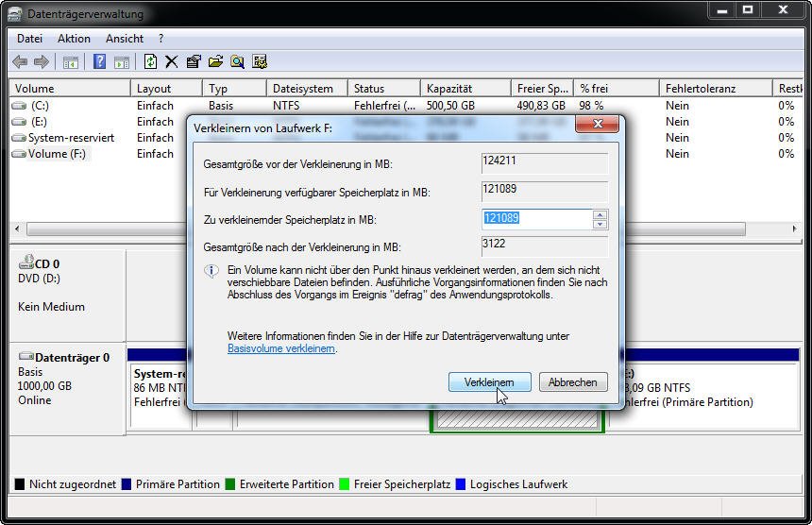Image resolution: width=812 pixels, height=525 pixels.
Task: Click the Kein Medium text for CD 0
Action: tap(51, 307)
